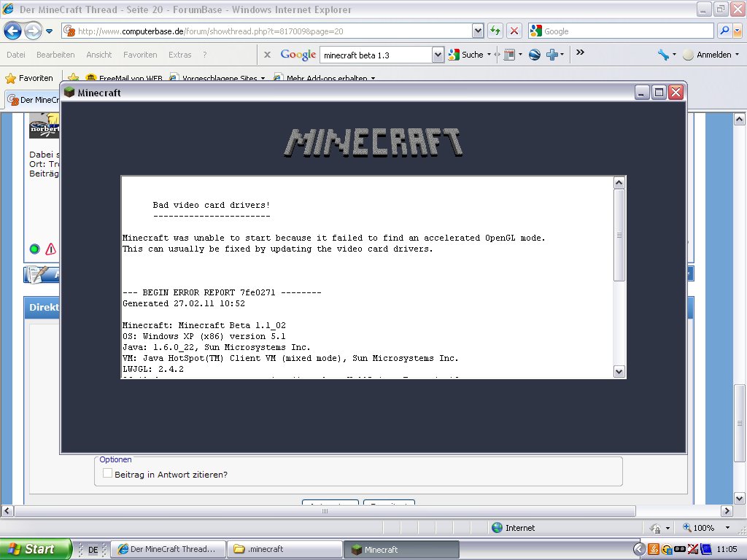Click the 'Bad video card drivers!' text
747x560 pixels.
pos(211,205)
